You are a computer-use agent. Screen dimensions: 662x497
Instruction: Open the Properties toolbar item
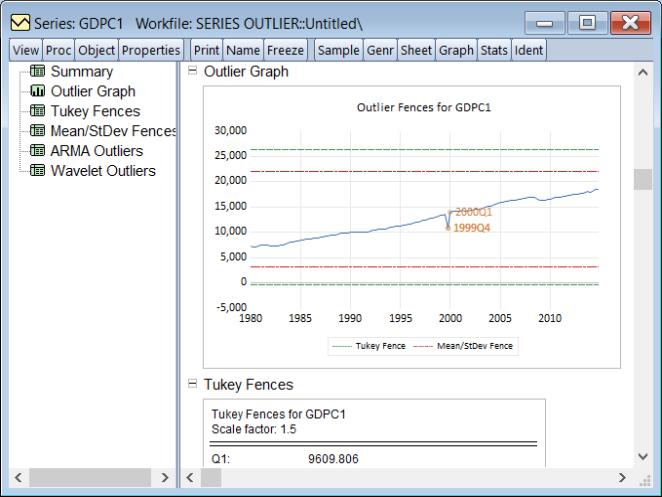(x=150, y=50)
